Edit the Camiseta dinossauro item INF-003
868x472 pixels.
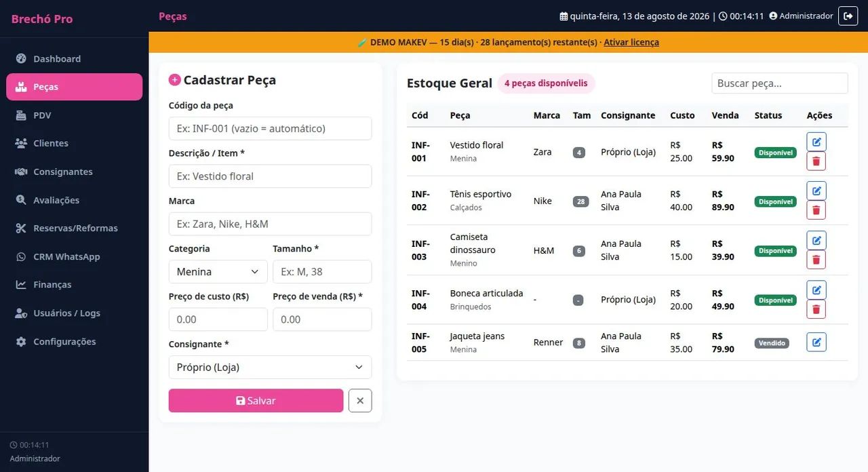coord(816,240)
